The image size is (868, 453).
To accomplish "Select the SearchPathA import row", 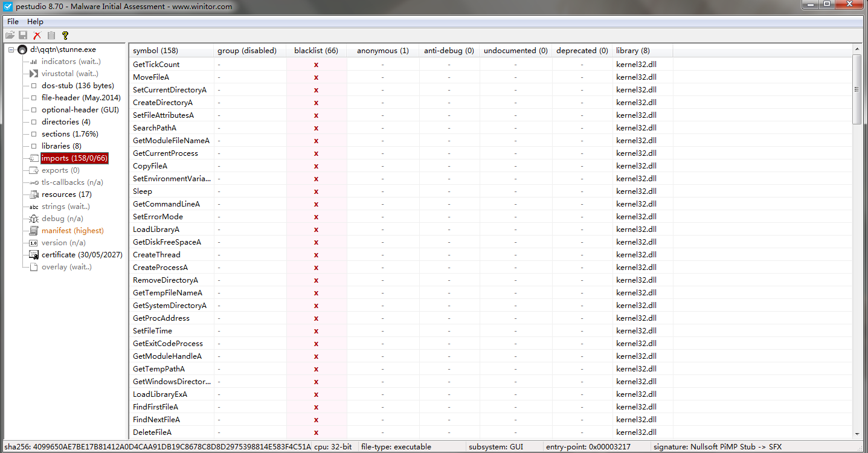I will click(x=490, y=128).
